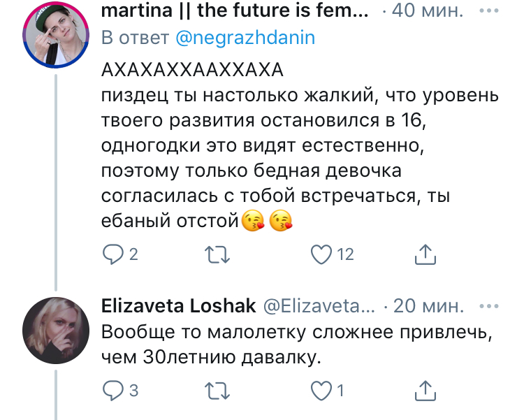This screenshot has height=420, width=524.
Task: Like martina's tweet with 12 likes
Action: tap(321, 255)
